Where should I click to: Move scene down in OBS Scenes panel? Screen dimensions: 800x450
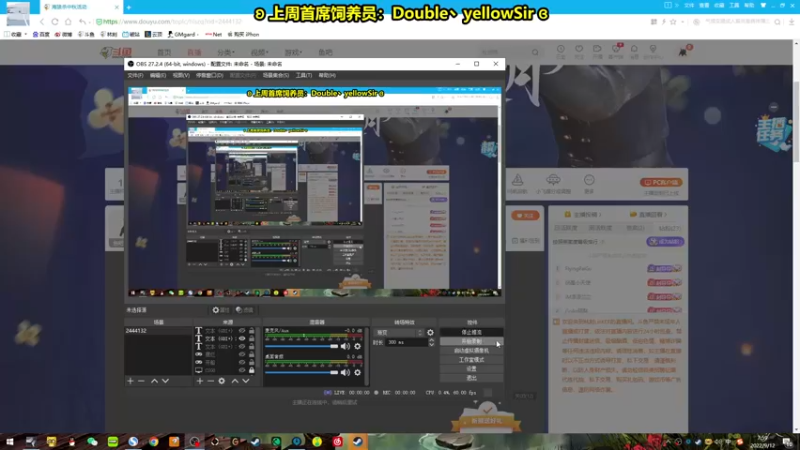coord(165,381)
